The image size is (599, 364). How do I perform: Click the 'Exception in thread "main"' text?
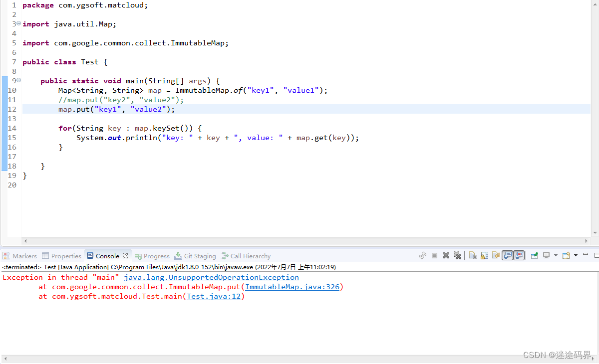pos(61,277)
